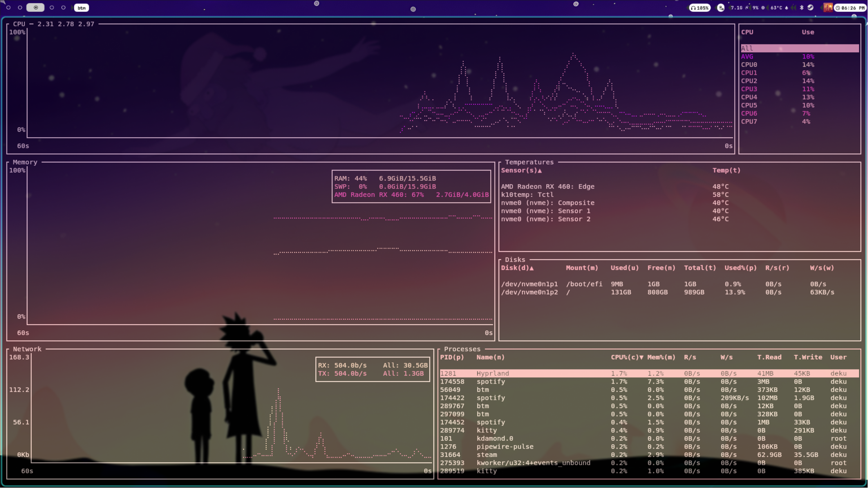Click the 9% CPU usage indicator
This screenshot has width=868, height=488.
click(x=758, y=8)
